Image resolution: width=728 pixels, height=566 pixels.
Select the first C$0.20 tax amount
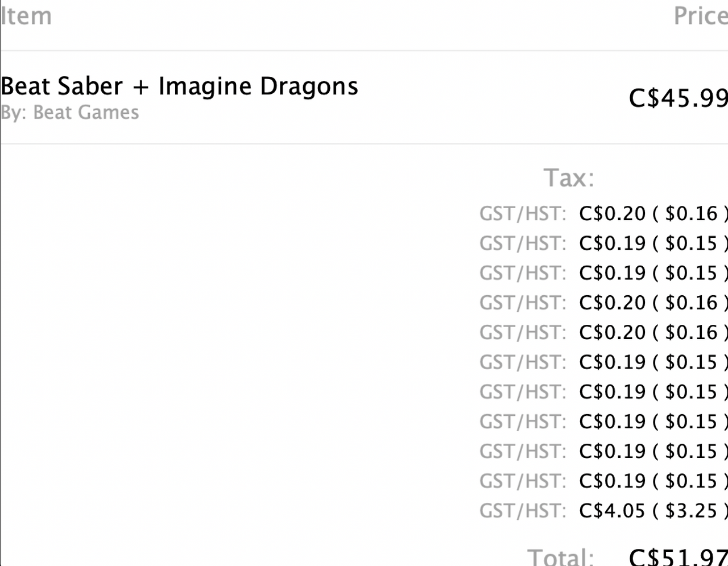point(613,214)
